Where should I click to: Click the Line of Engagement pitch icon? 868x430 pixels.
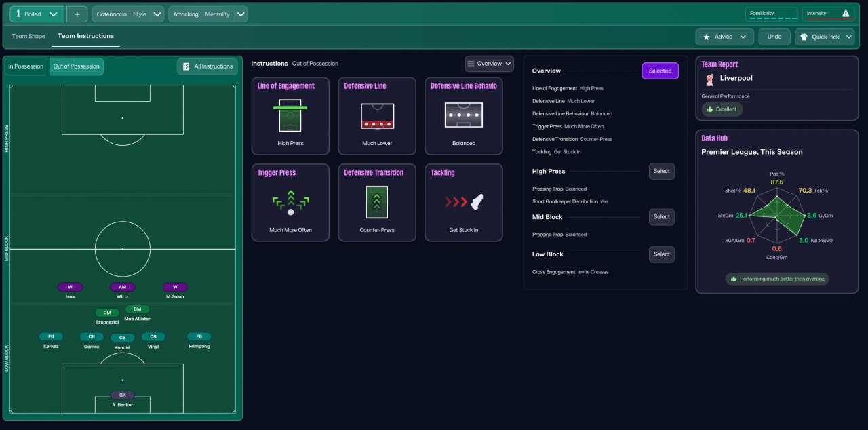(290, 116)
